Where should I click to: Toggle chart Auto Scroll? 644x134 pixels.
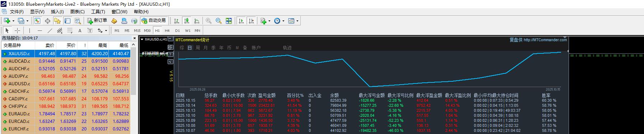pyautogui.click(x=241, y=21)
